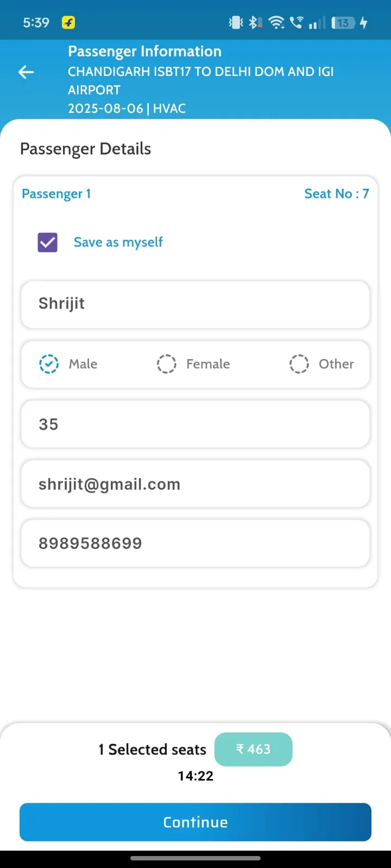Screen dimensions: 391x868
Task: Edit the email field shrijit@gmail.com
Action: coord(195,484)
